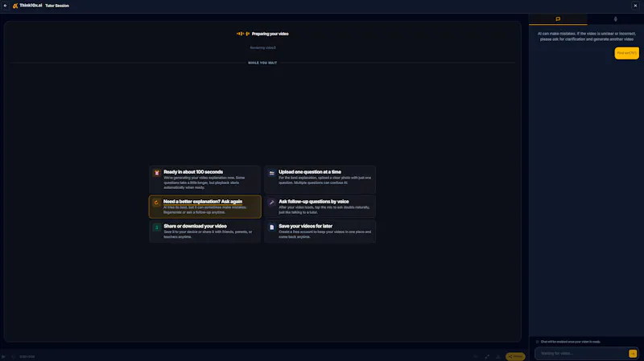Image resolution: width=644 pixels, height=361 pixels.
Task: Open "Upload one question at a time" card
Action: [x=320, y=179]
